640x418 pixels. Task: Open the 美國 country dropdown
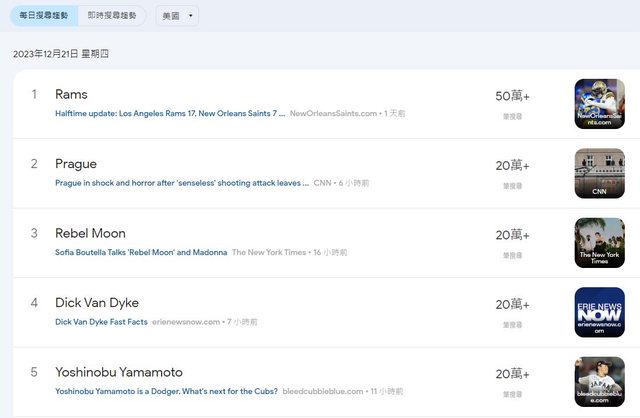point(177,16)
